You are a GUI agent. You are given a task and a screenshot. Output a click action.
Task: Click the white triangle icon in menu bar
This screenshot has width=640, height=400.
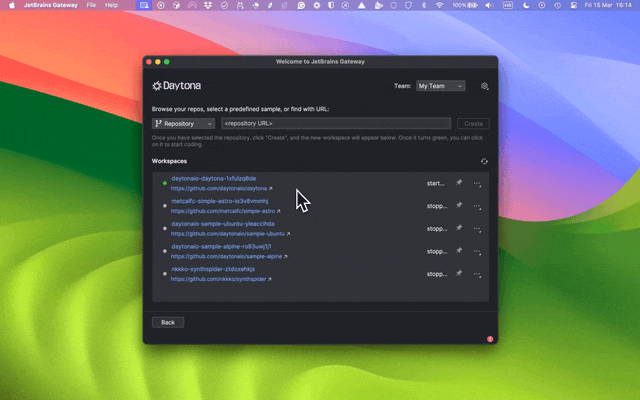coord(362,5)
